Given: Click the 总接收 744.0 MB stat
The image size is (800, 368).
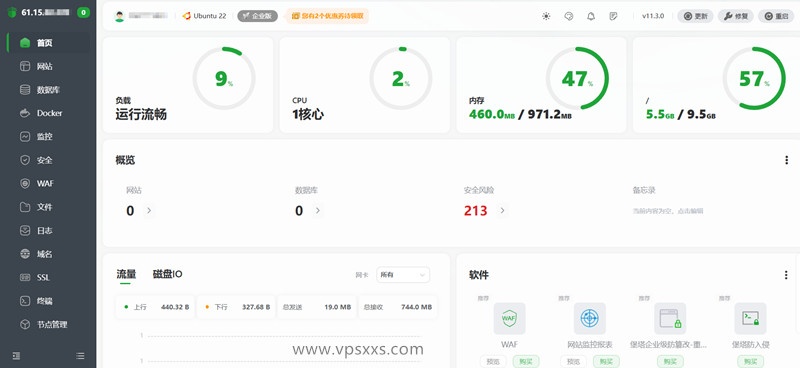Looking at the screenshot, I should click(397, 307).
